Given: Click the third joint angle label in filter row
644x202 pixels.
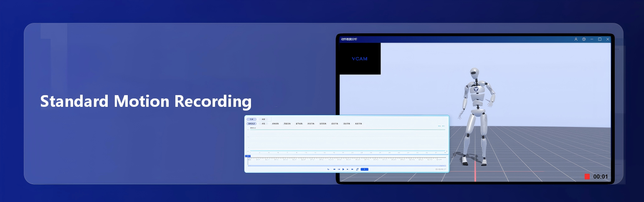Looking at the screenshot, I should point(275,124).
